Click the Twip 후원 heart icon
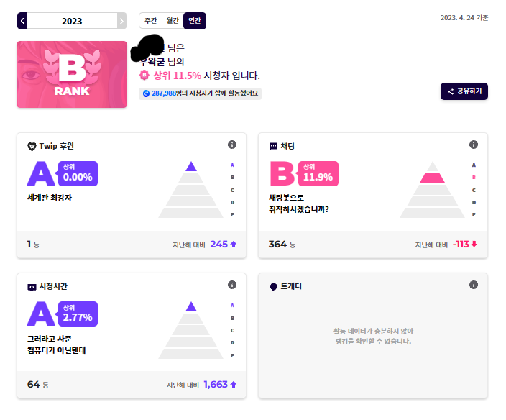The image size is (506, 420). (32, 146)
